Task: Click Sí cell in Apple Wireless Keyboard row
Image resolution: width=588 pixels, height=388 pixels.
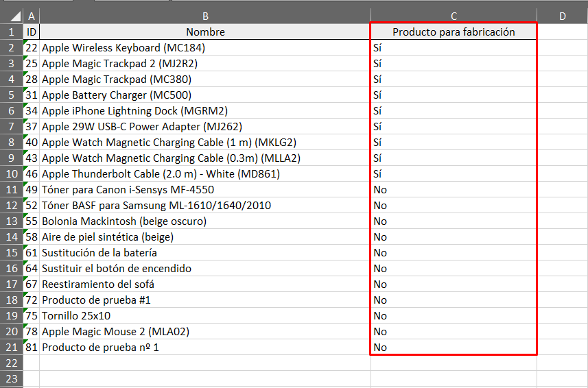Action: [454, 47]
